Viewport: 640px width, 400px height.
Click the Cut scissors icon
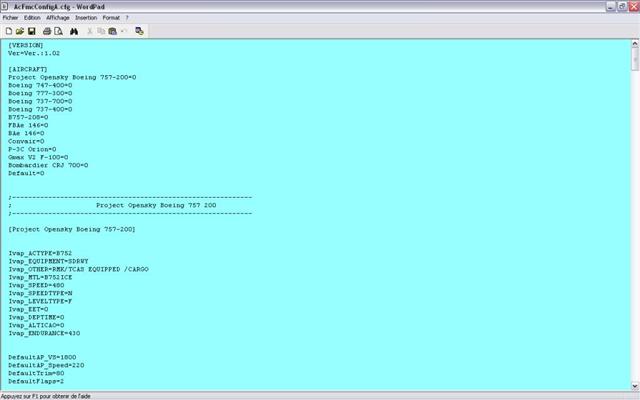click(x=89, y=31)
